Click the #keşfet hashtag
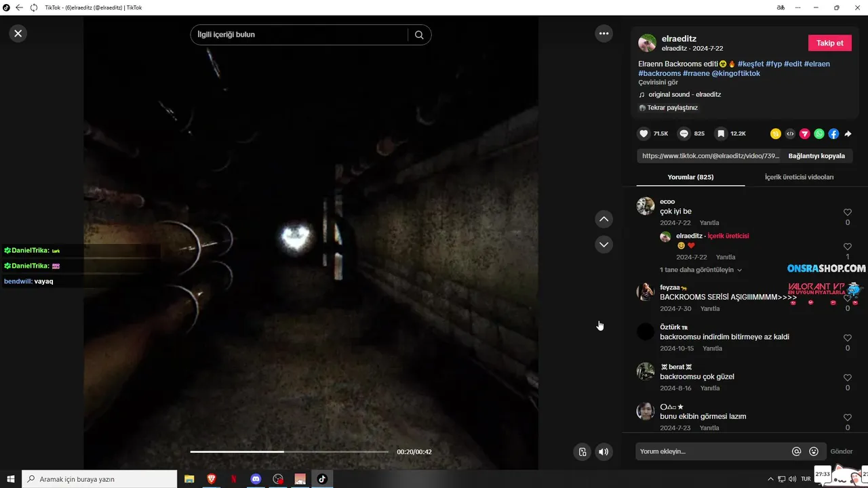The height and width of the screenshot is (488, 868). [x=751, y=64]
